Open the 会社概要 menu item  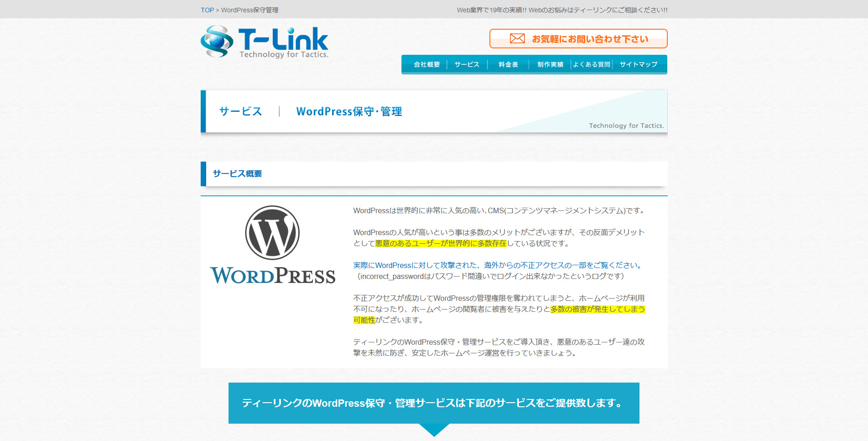point(426,64)
